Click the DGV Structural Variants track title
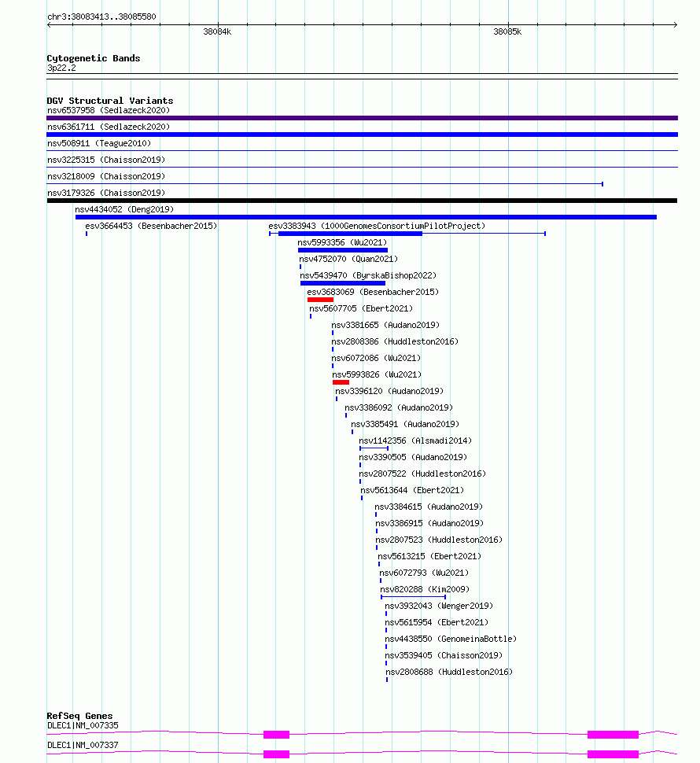Viewport: 700px width, 763px height. point(110,101)
